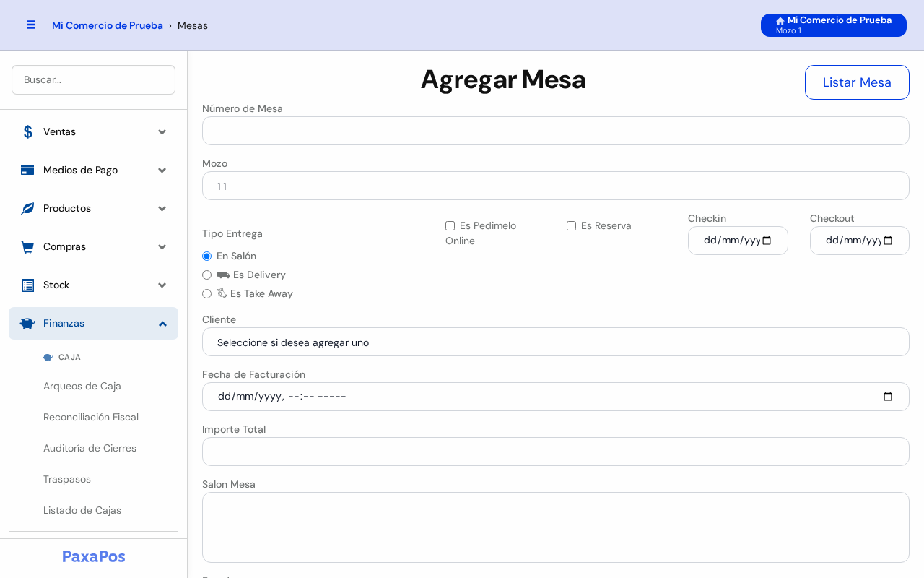Expand the Medios de Pago chevron
The width and height of the screenshot is (924, 578).
pos(162,170)
